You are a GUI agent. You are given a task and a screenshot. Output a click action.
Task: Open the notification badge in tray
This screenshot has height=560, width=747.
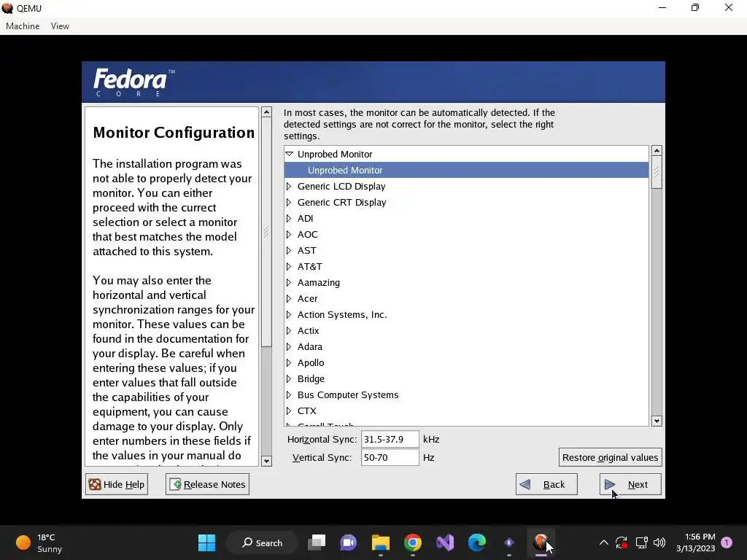pos(727,542)
